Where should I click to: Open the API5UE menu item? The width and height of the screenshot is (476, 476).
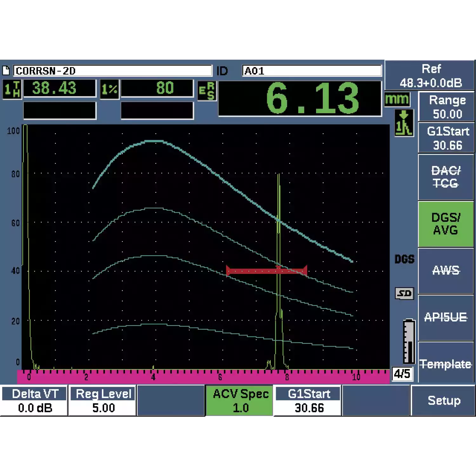[446, 317]
